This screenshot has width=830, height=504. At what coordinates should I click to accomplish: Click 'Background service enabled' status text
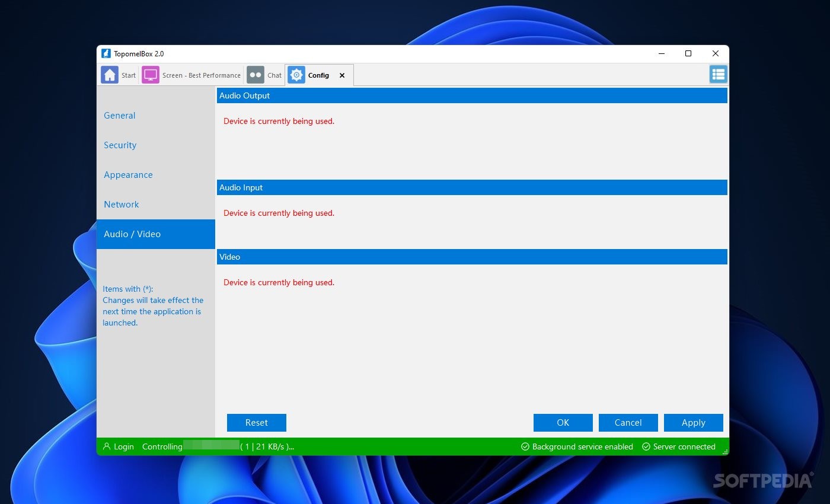pos(583,446)
